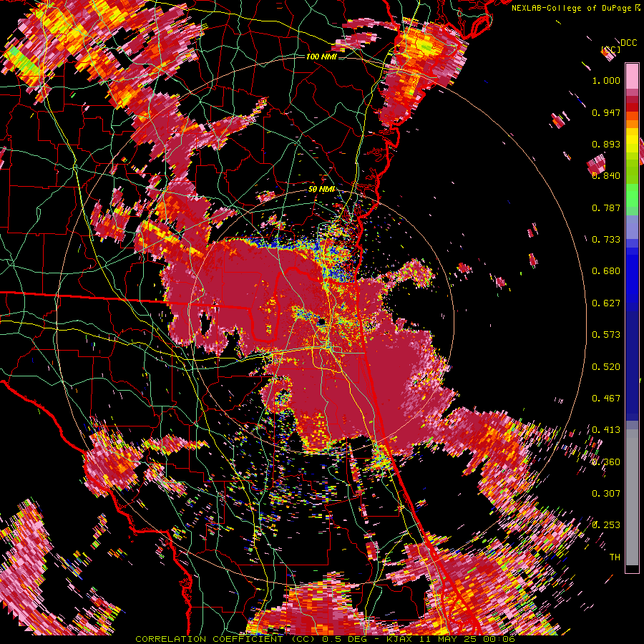Click the 0.307 color scale value

pos(606,494)
